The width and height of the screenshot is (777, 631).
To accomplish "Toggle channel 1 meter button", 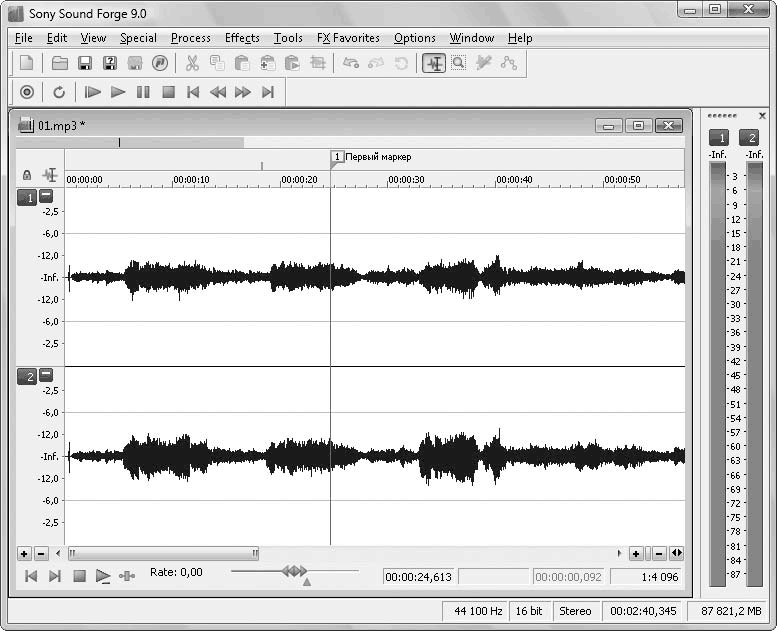I will click(x=718, y=137).
